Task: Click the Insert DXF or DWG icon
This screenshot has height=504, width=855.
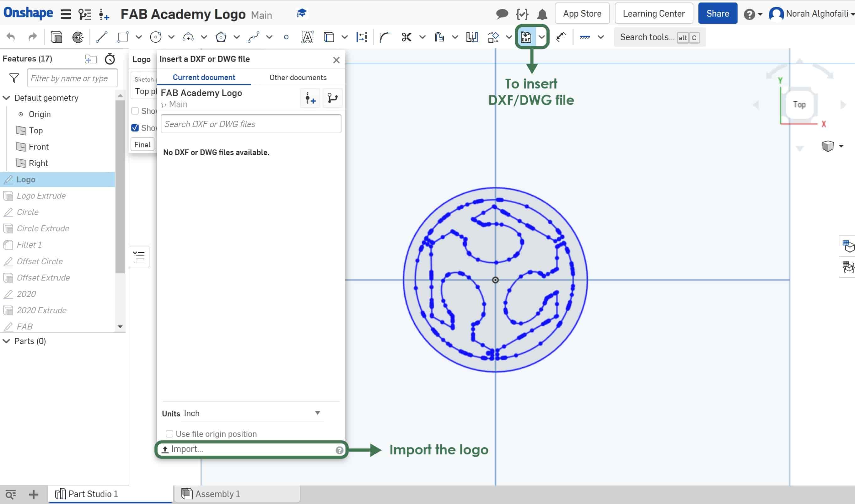Action: click(526, 37)
